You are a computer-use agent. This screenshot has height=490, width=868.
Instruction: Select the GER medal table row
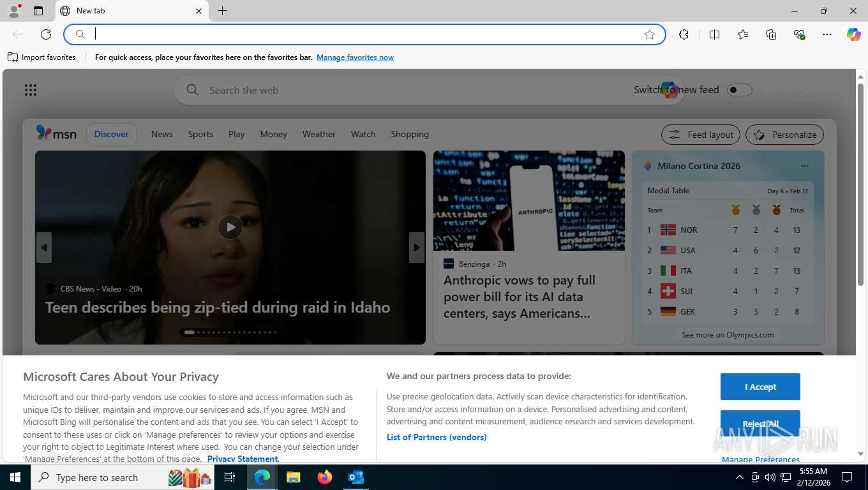728,311
